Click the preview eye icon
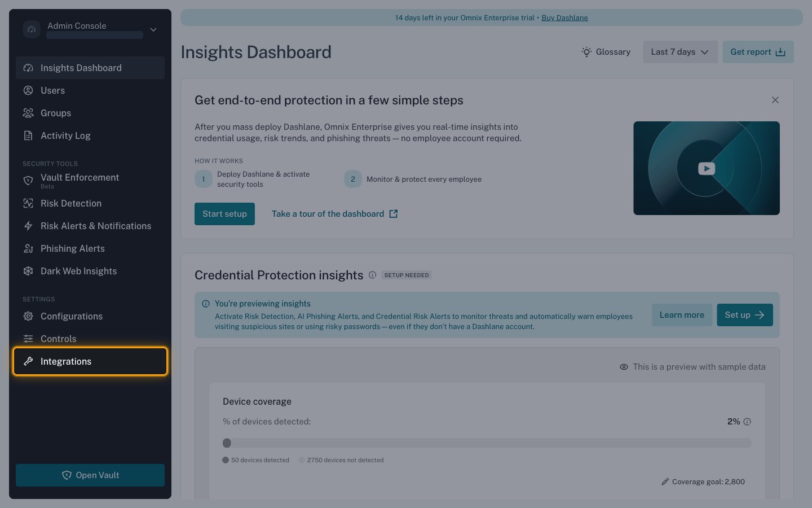This screenshot has height=508, width=812. [624, 367]
